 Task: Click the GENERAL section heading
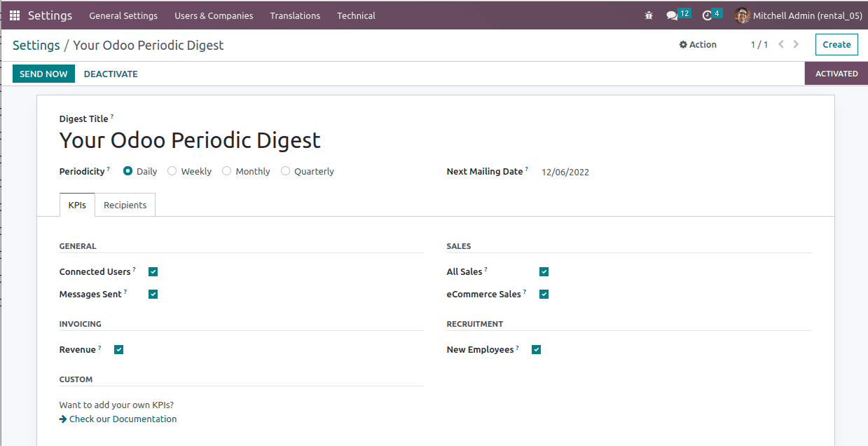[x=78, y=246]
